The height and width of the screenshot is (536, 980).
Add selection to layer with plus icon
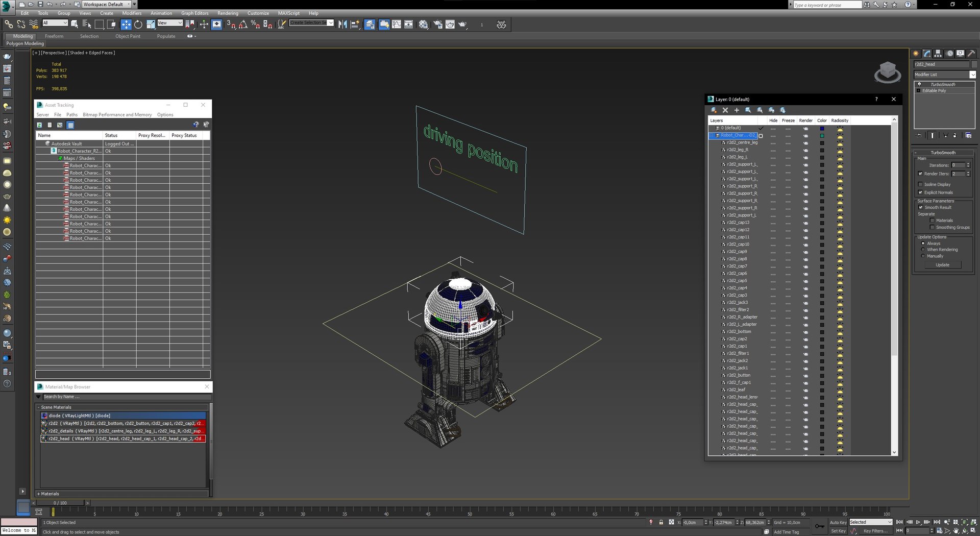(x=737, y=110)
